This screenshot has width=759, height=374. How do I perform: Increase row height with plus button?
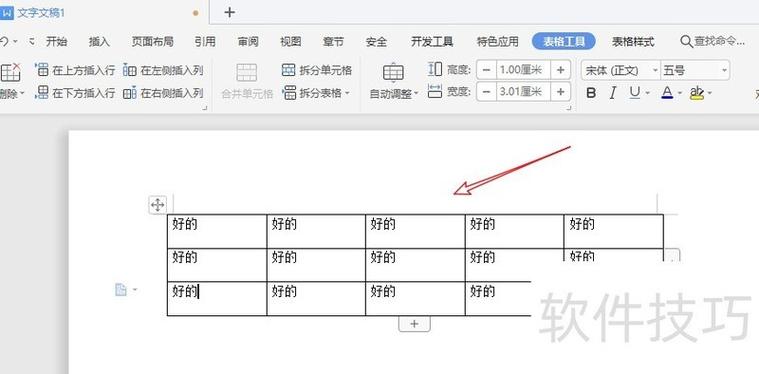[561, 70]
